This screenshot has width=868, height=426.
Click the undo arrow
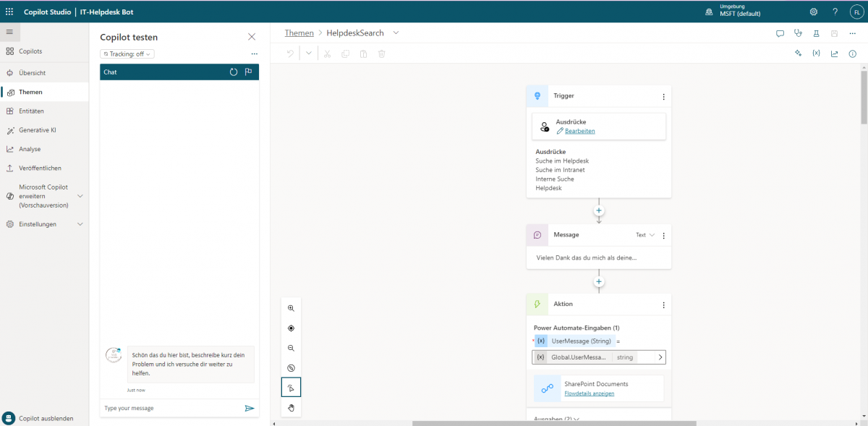290,54
